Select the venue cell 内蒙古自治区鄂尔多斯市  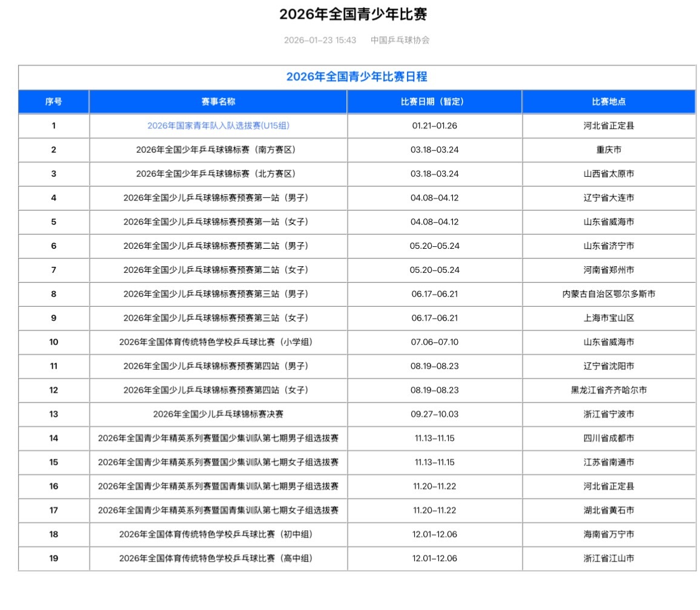[609, 295]
